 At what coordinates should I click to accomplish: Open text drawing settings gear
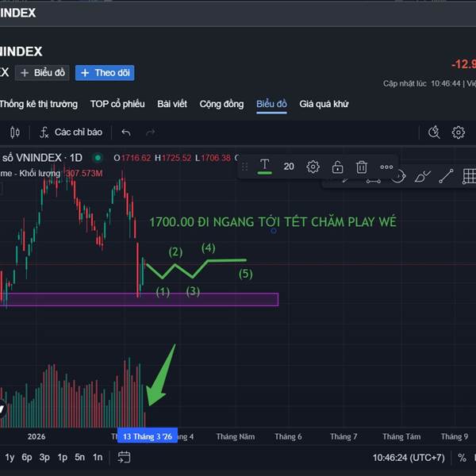pos(313,167)
